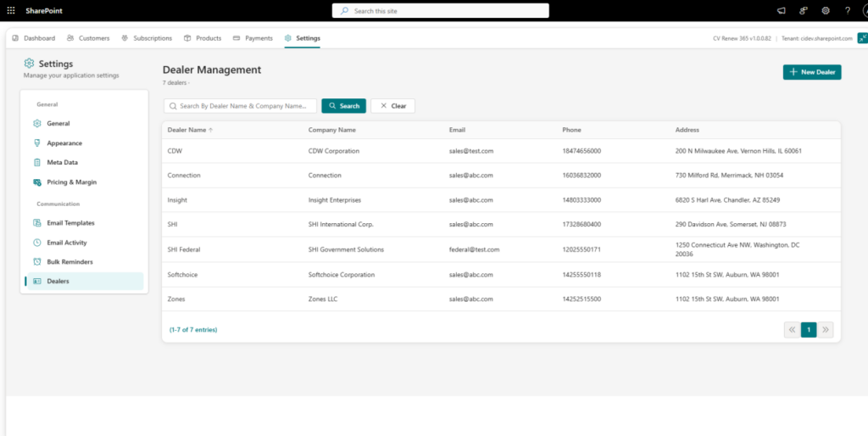Click the Products box icon
Screen dimensions: 868x436
pos(187,38)
